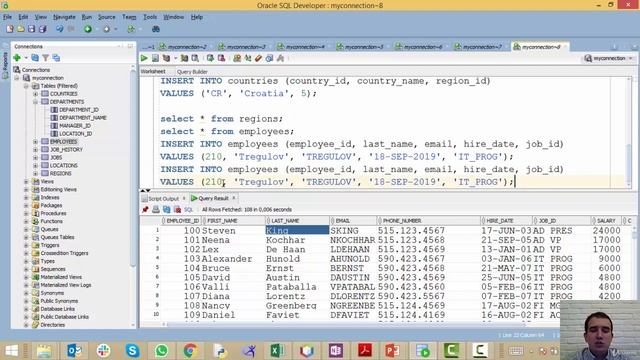Rollback changes with the Rollback icon
Image resolution: width=640 pixels, height=360 pixels.
pos(221,58)
